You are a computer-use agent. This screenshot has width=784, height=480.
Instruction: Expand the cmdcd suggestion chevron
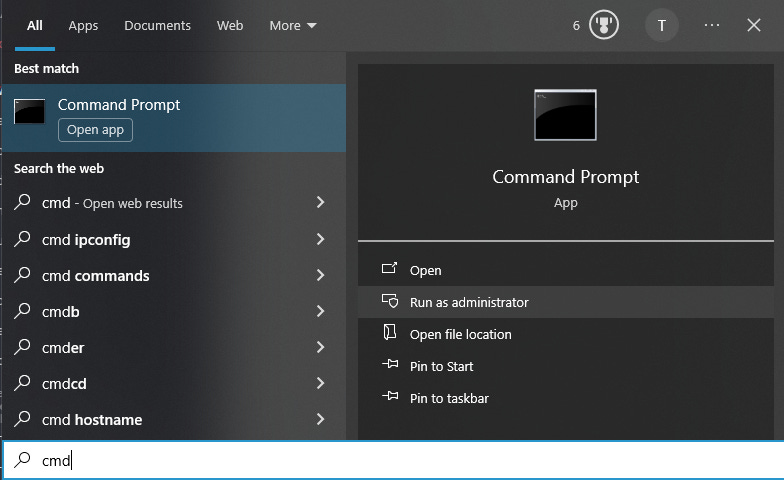(x=320, y=383)
